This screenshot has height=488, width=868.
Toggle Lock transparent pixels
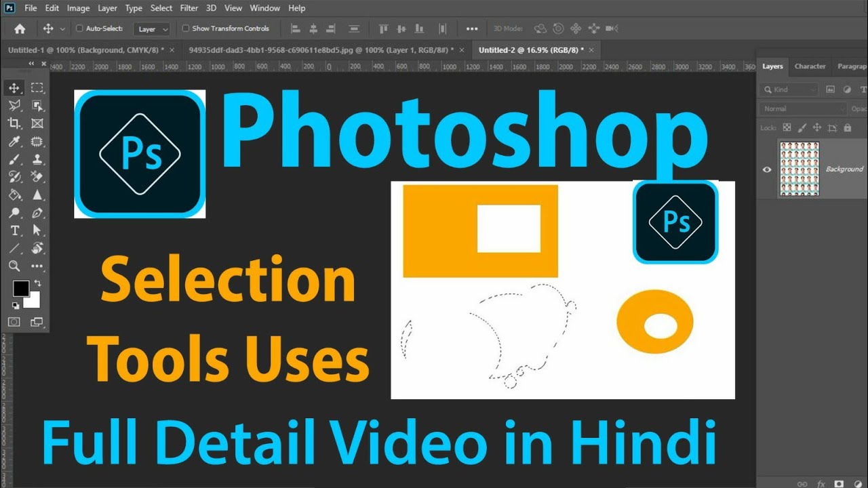tap(787, 127)
